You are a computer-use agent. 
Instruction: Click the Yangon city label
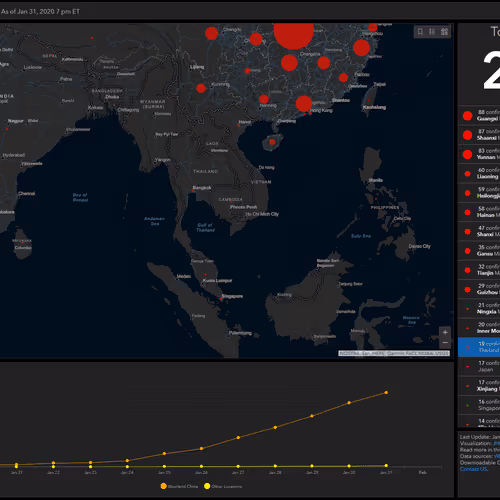(163, 160)
